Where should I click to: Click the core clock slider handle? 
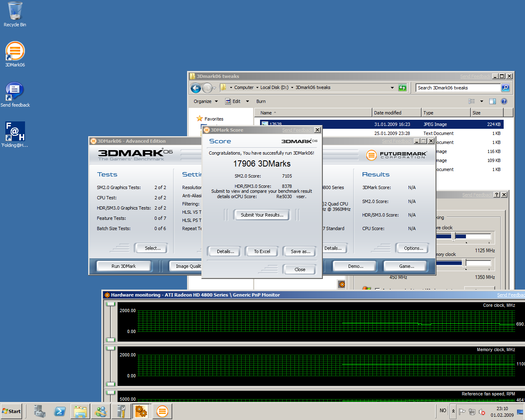point(453,236)
